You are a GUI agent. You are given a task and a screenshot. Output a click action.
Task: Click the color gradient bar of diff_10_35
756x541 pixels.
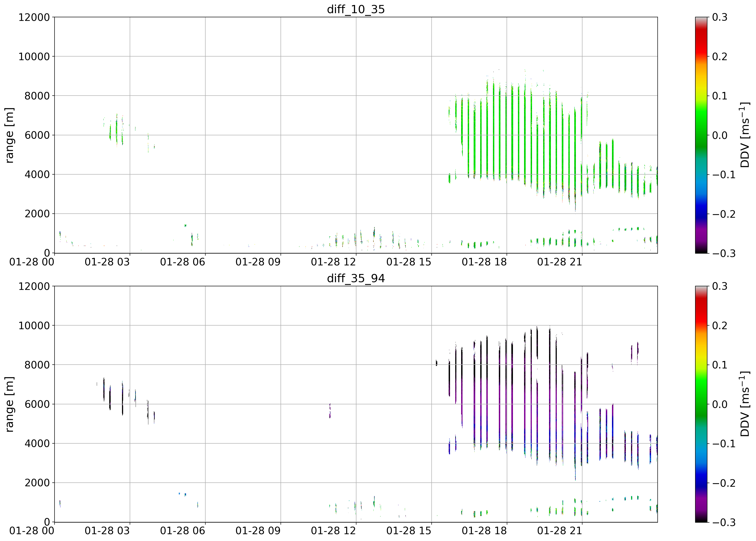(x=701, y=135)
